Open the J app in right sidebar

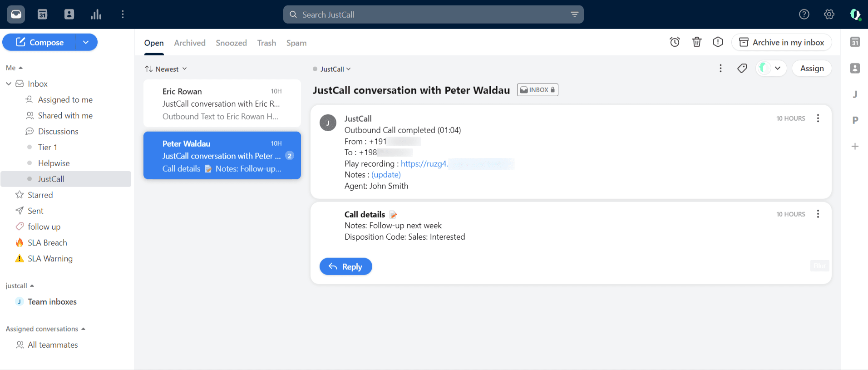tap(855, 94)
